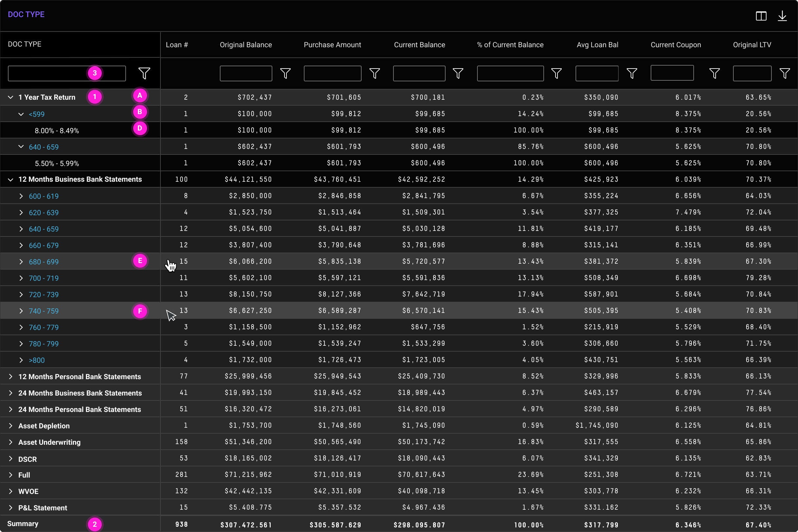
Task: Expand the Asset Depletion group
Action: (x=10, y=425)
